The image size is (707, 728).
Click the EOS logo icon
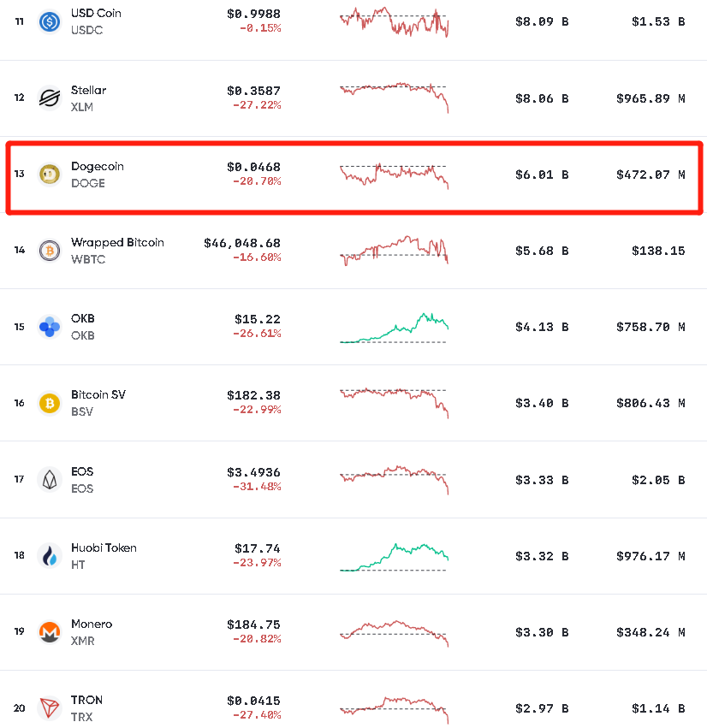[x=50, y=479]
